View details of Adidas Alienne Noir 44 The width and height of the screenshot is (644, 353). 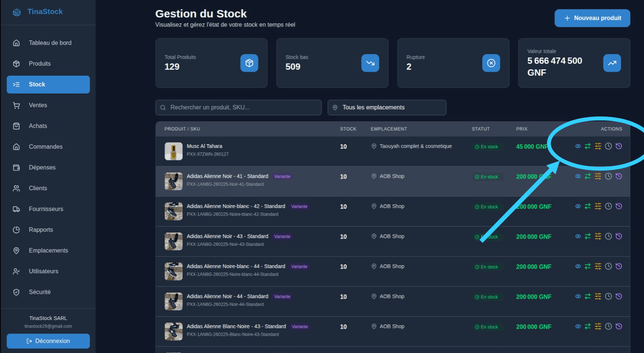[578, 296]
